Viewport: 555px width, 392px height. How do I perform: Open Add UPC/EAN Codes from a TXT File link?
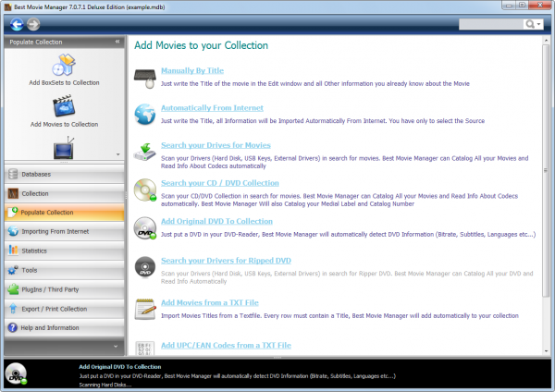[x=226, y=346]
